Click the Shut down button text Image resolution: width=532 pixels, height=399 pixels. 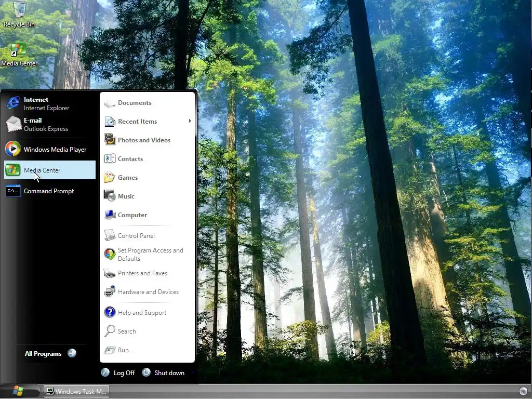(x=170, y=373)
